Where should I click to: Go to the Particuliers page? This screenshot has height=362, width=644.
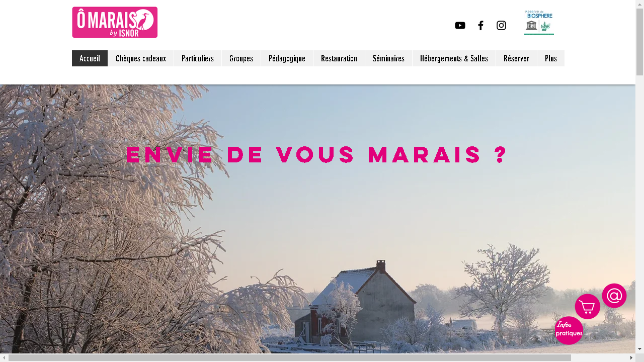198,58
